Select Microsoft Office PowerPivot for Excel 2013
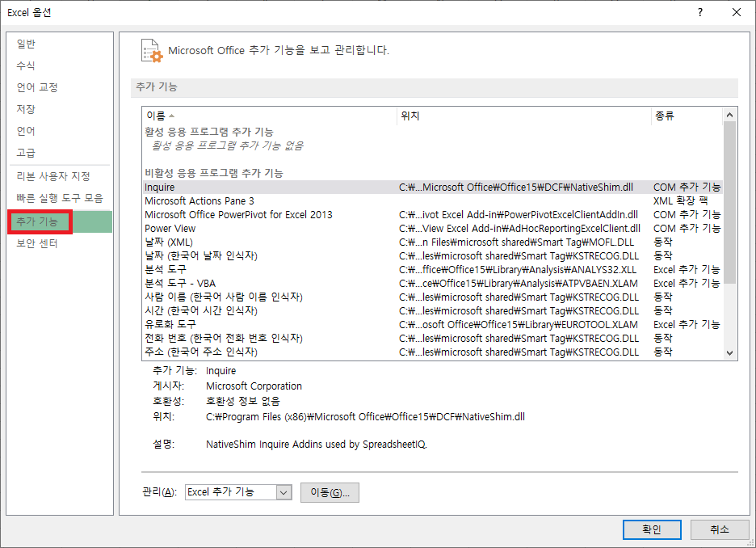The height and width of the screenshot is (548, 756). click(432, 215)
